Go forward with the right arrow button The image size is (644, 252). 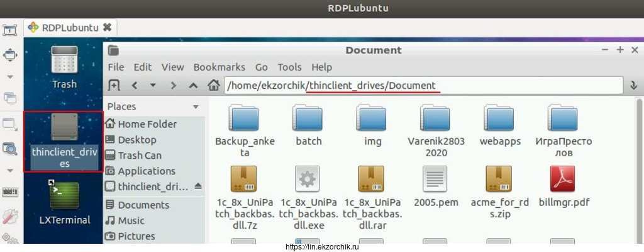173,85
